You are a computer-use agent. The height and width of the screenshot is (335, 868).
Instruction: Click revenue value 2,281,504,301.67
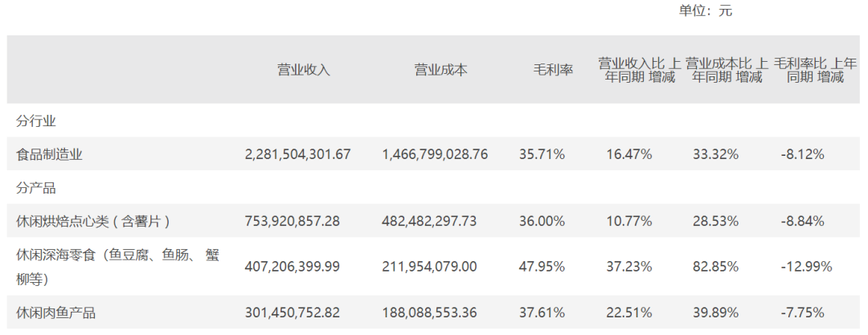pyautogui.click(x=297, y=154)
